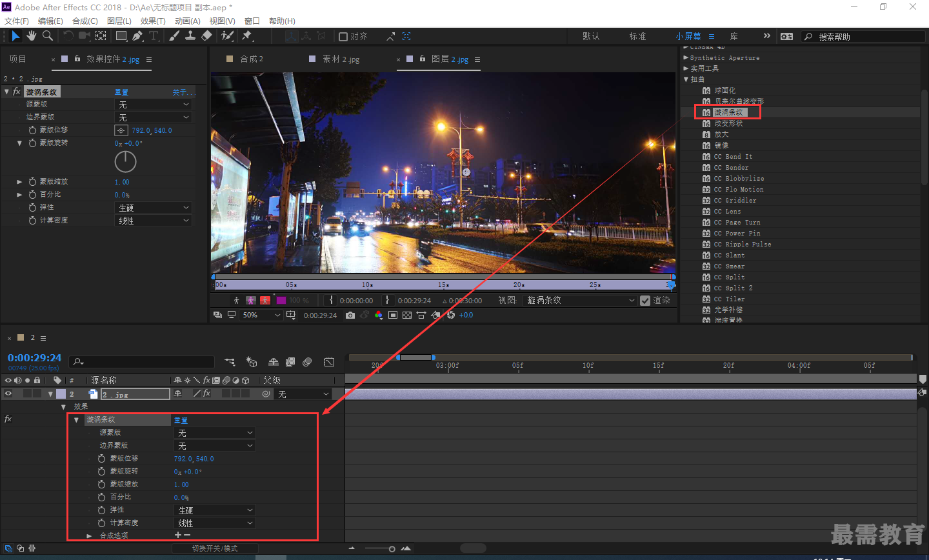
Task: Open 源蒙版 dropdown in effect controls
Action: point(154,105)
